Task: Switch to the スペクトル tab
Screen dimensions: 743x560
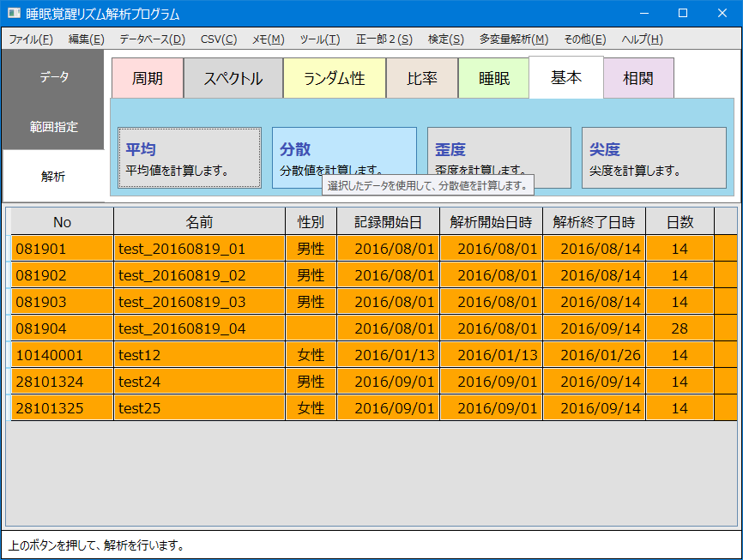Action: pos(233,78)
